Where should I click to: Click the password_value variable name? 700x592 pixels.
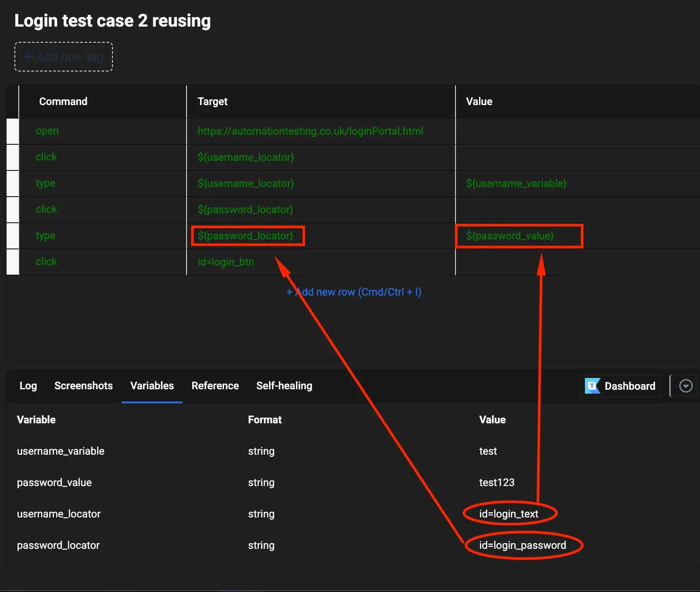pos(54,483)
